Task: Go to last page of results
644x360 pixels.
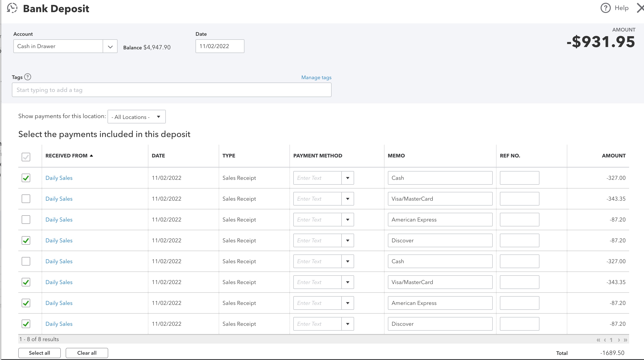Action: (625, 340)
